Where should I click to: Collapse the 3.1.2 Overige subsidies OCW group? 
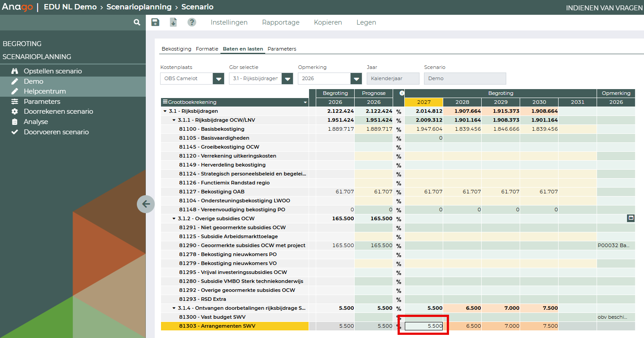[174, 218]
